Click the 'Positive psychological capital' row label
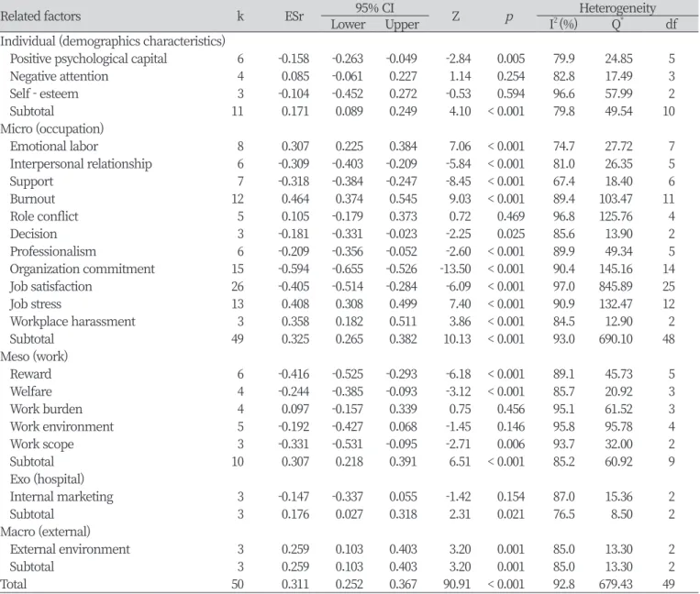The width and height of the screenshot is (700, 594). coord(88,59)
